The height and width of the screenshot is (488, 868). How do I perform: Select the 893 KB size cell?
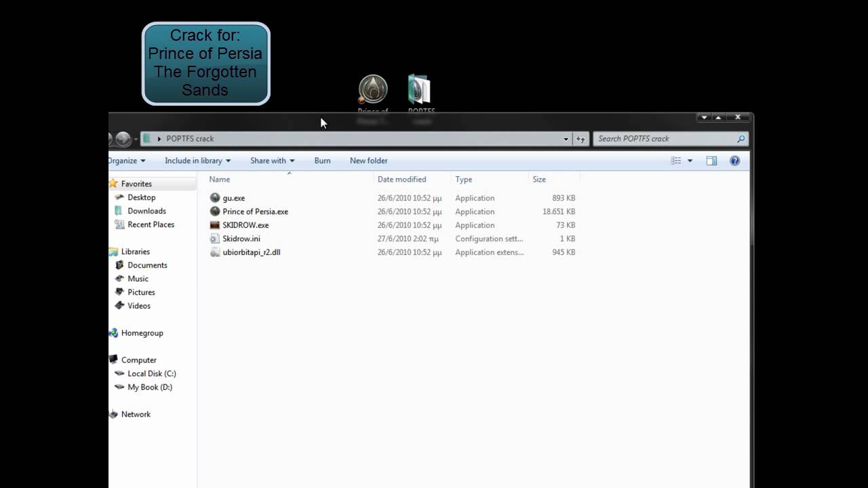coord(564,198)
